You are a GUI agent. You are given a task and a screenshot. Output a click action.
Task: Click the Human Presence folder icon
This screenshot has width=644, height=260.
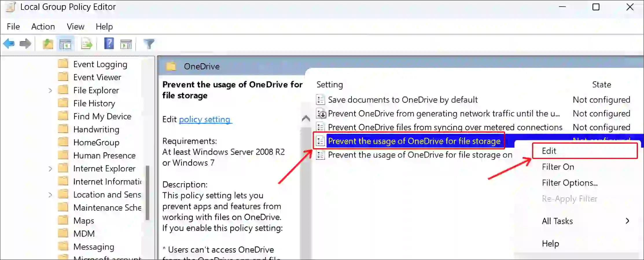63,155
